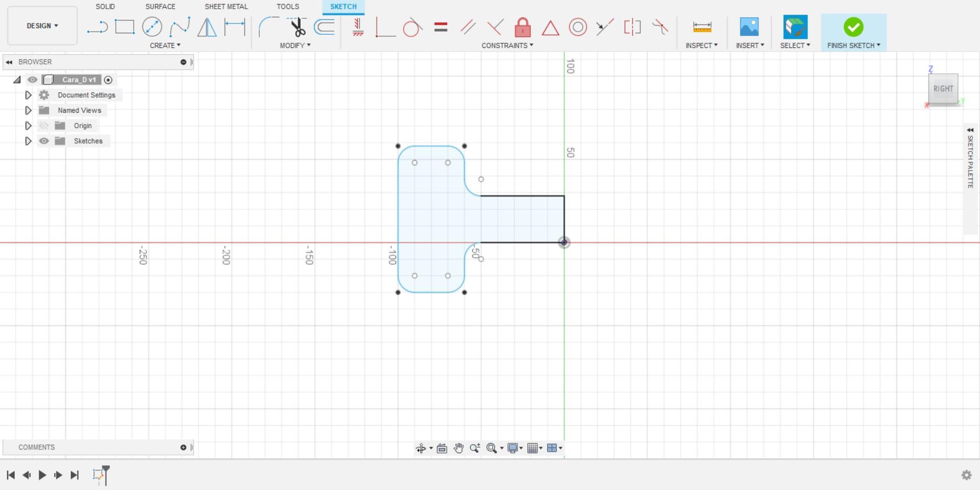Expand the Document Settings node
The image size is (980, 490).
pyautogui.click(x=28, y=95)
